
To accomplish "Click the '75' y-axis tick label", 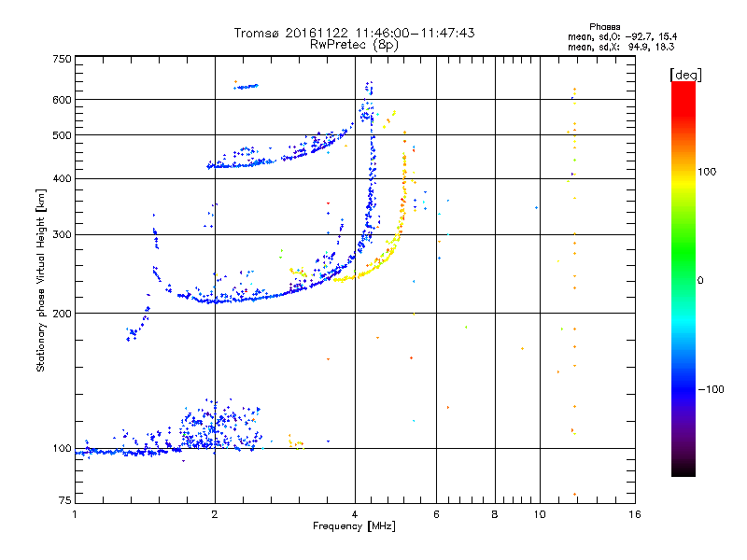I will 65,500.
